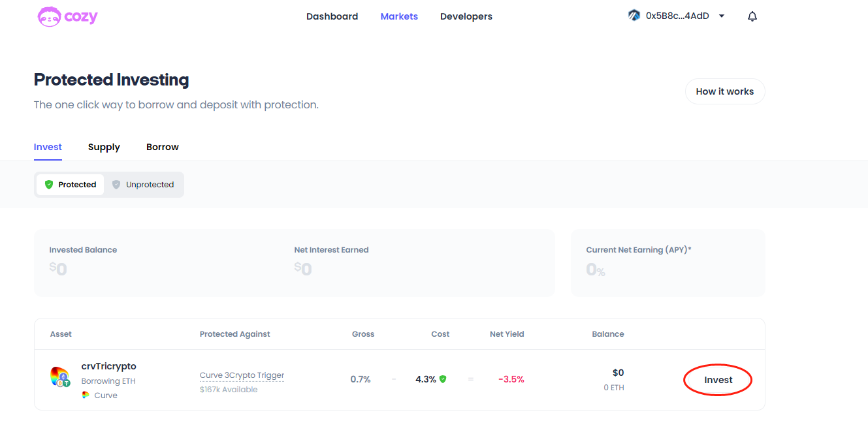
Task: Go to the Markets page
Action: [x=399, y=16]
